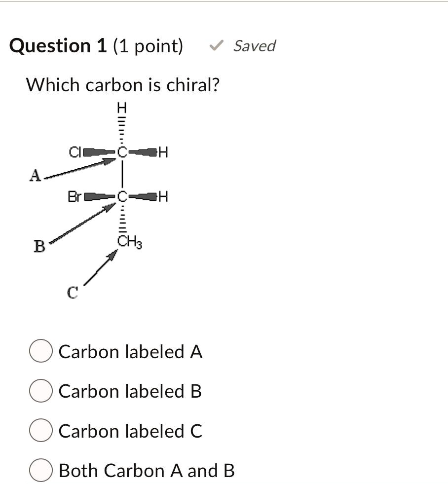Click the (1 point) label
This screenshot has height=484, width=448.
tap(147, 45)
